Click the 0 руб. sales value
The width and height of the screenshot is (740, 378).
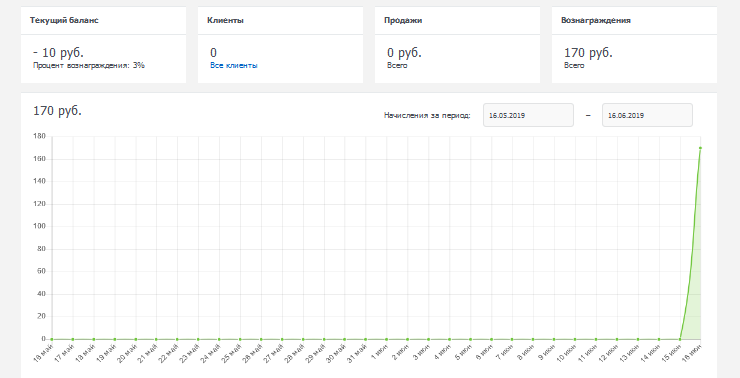[x=404, y=52]
